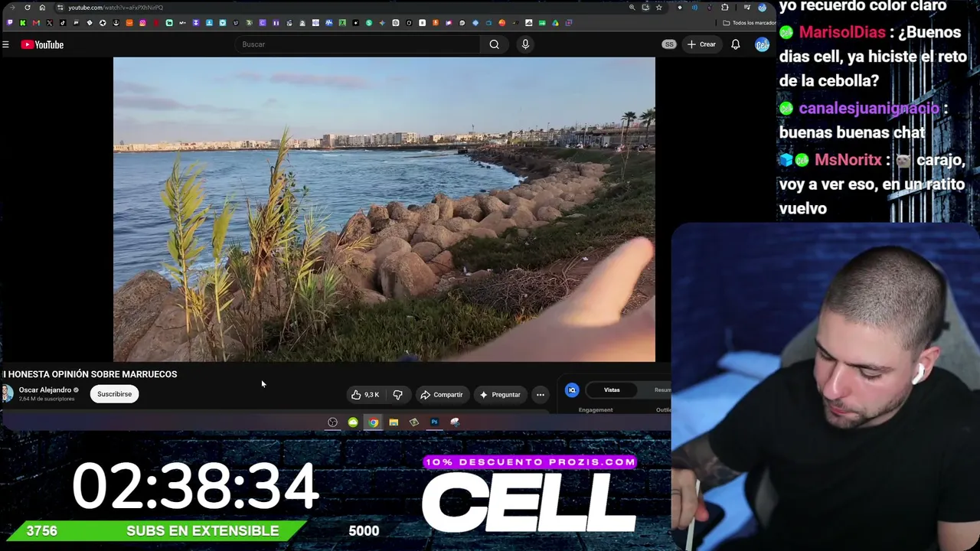
Task: Click the video title about MARRUECOS
Action: pos(90,374)
